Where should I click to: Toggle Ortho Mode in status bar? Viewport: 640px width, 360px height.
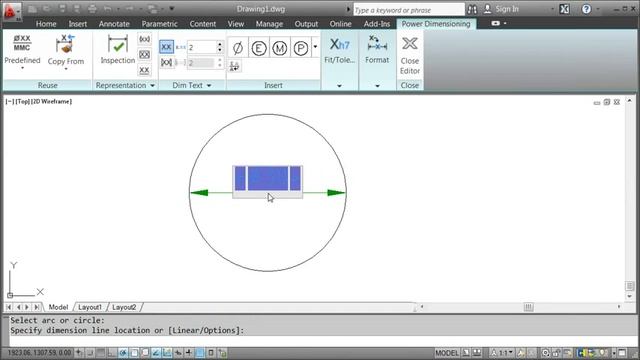click(x=112, y=353)
